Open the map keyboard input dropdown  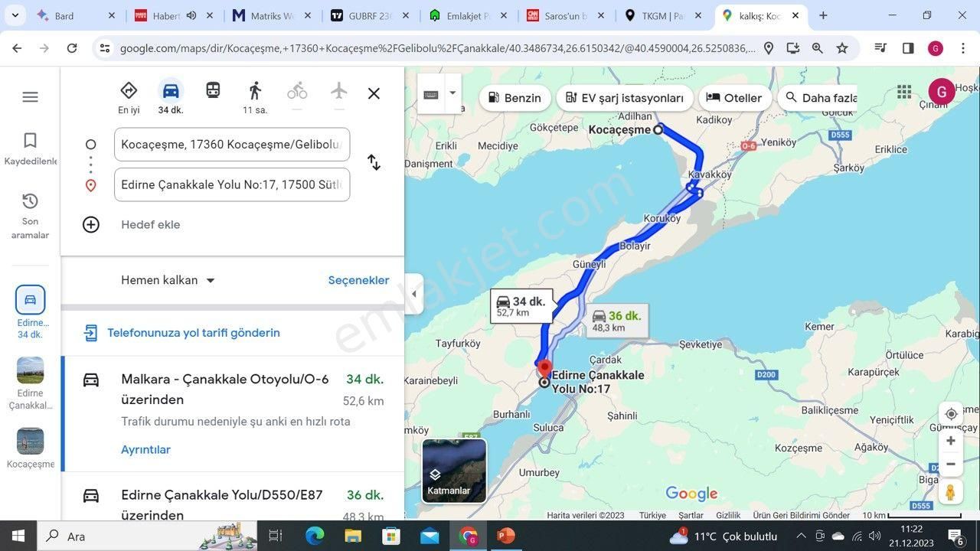pyautogui.click(x=452, y=93)
